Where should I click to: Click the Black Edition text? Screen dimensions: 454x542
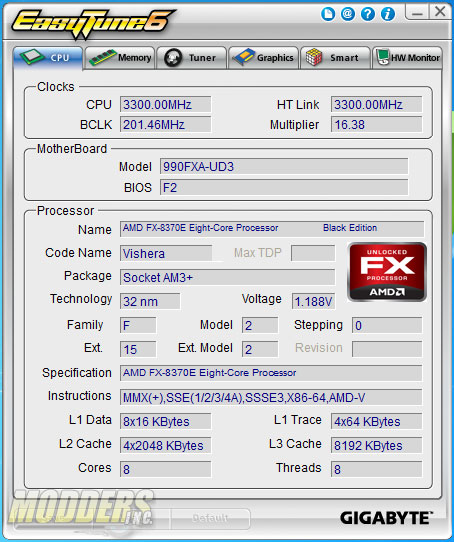point(350,228)
